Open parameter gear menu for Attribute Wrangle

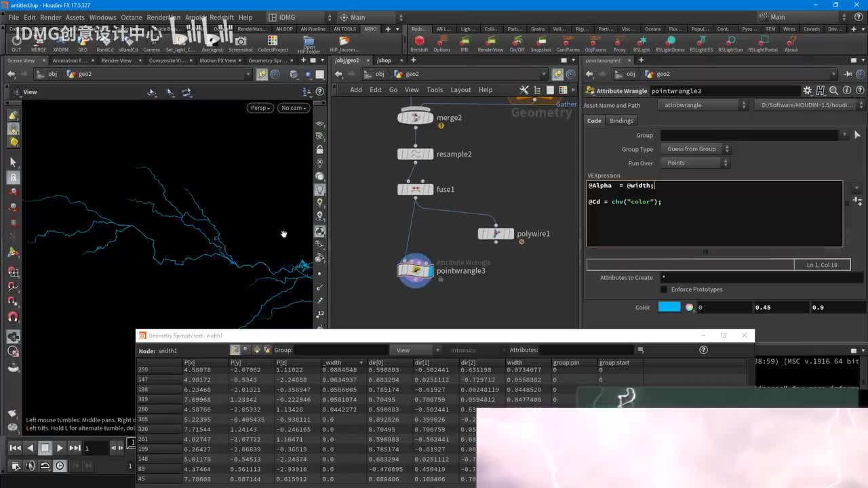click(807, 91)
